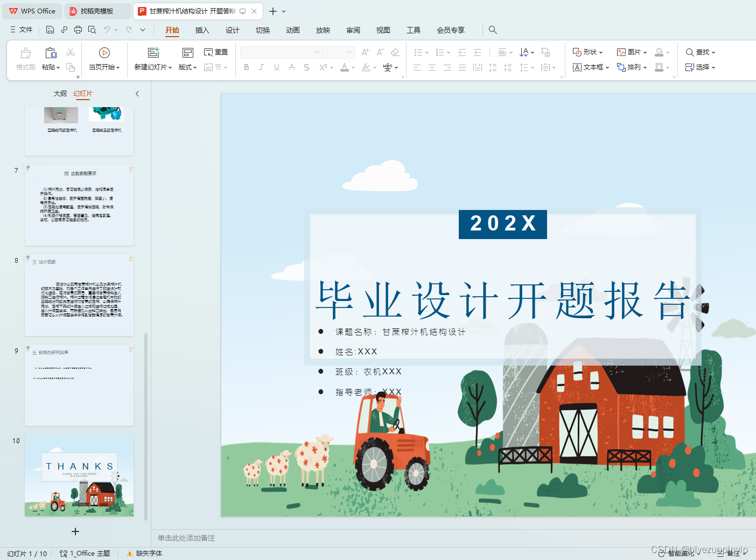This screenshot has width=756, height=560.
Task: Click the New Slide (新建幻灯片) icon
Action: click(x=153, y=52)
